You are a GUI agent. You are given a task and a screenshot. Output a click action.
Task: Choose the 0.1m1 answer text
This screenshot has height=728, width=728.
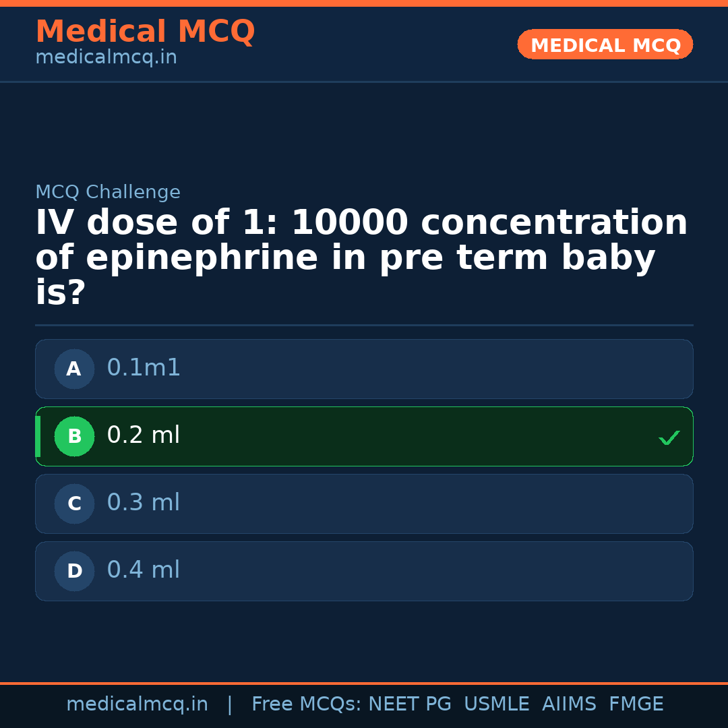(x=144, y=368)
